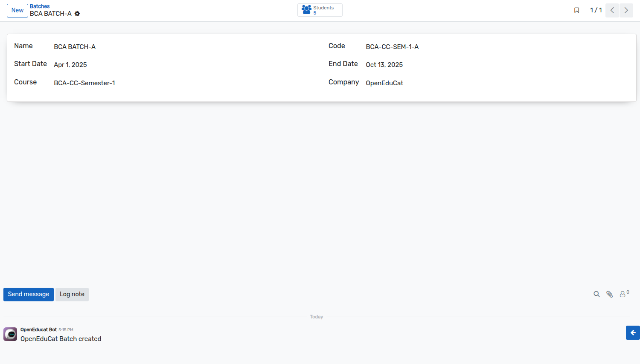Click Log note button

(x=72, y=295)
